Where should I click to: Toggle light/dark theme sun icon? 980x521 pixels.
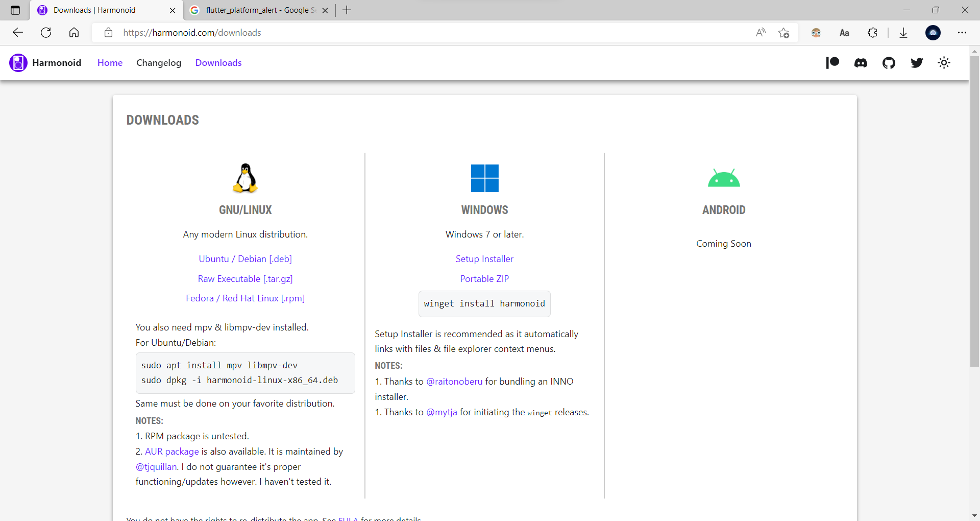point(944,63)
